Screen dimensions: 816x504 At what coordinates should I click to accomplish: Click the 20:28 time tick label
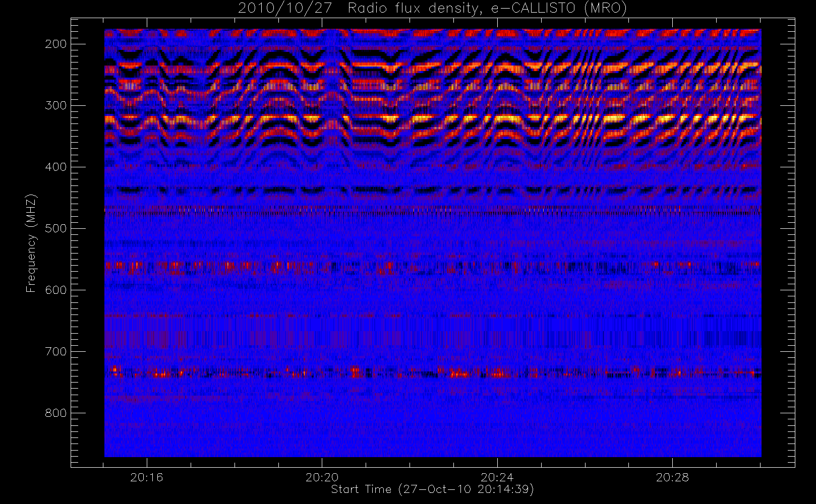point(672,477)
